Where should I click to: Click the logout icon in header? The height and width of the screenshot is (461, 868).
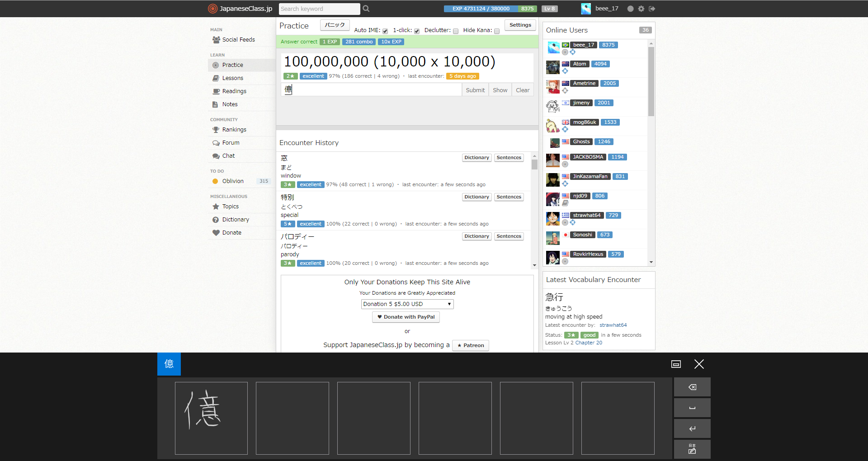[x=652, y=9]
